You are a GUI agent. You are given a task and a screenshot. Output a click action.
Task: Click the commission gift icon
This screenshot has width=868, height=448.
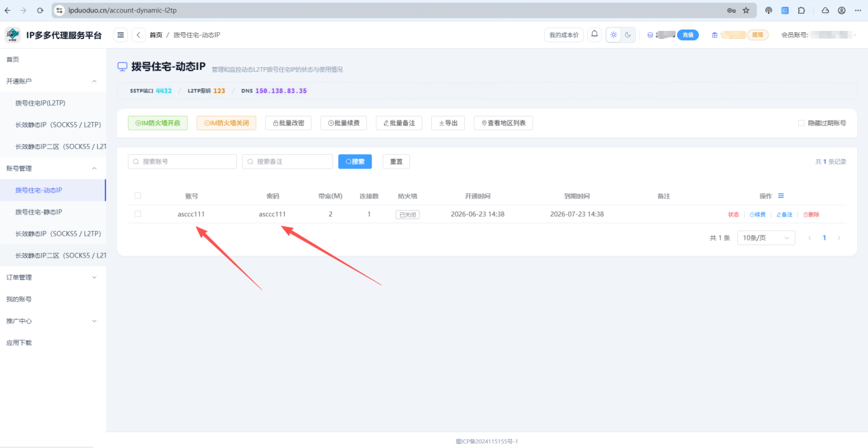tap(715, 35)
